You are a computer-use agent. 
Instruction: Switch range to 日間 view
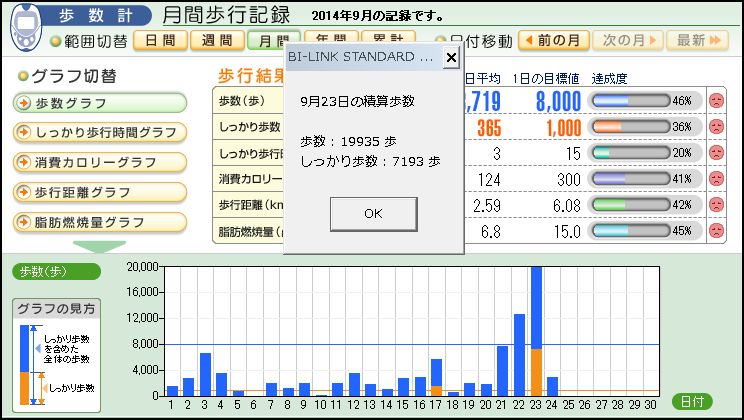pyautogui.click(x=160, y=40)
